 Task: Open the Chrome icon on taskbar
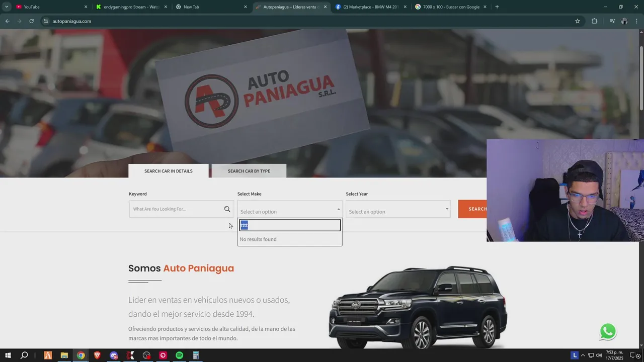pyautogui.click(x=80, y=355)
